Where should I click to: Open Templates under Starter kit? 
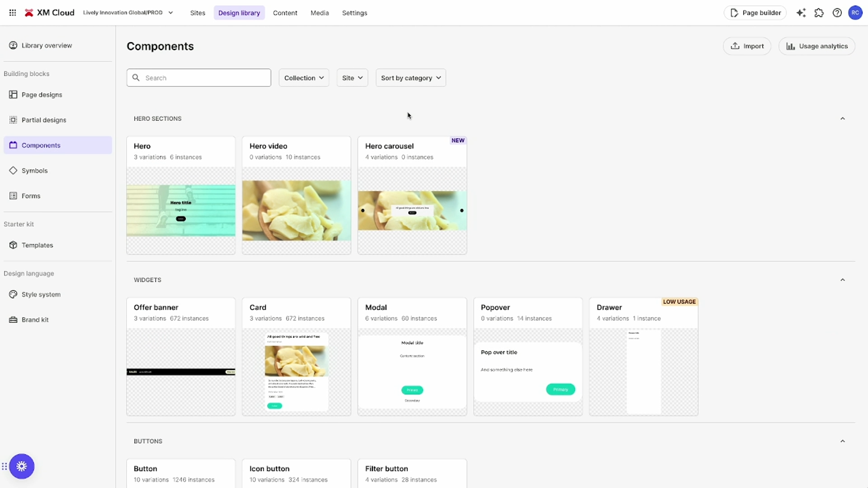click(37, 245)
